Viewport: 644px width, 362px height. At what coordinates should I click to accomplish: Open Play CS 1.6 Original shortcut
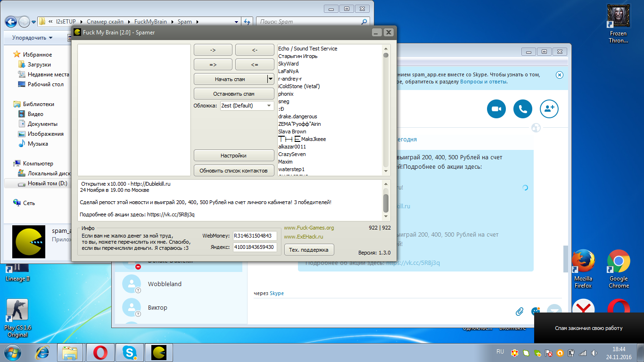point(17,318)
